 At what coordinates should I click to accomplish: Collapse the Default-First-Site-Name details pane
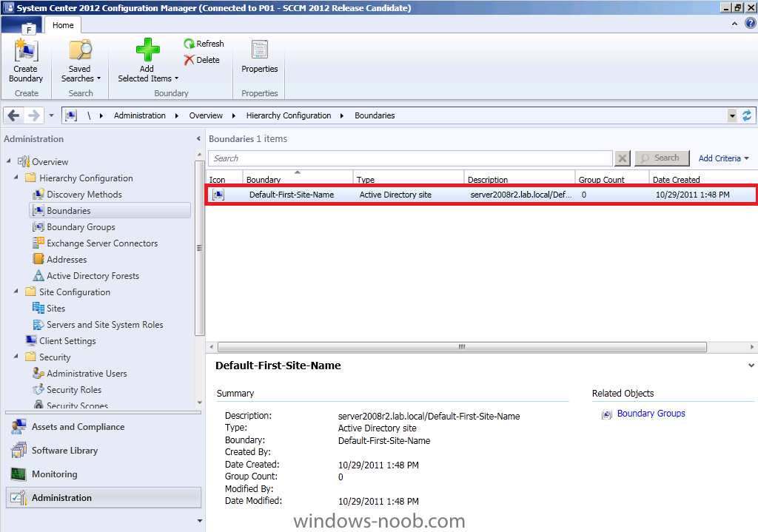tap(751, 366)
